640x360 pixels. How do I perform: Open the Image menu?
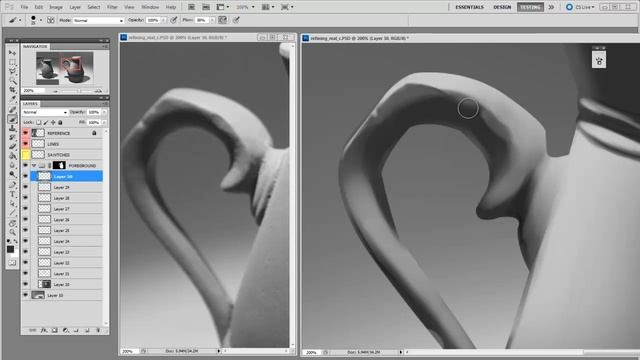[x=56, y=7]
